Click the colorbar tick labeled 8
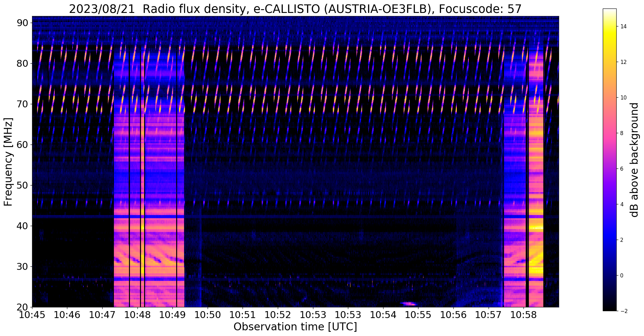Screen dimensions: 644x336 click(x=621, y=133)
